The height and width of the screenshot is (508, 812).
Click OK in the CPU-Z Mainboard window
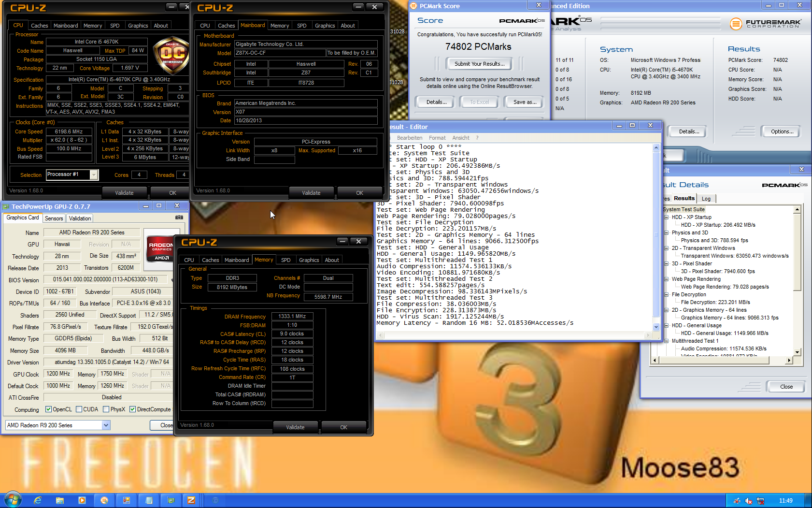pyautogui.click(x=359, y=193)
